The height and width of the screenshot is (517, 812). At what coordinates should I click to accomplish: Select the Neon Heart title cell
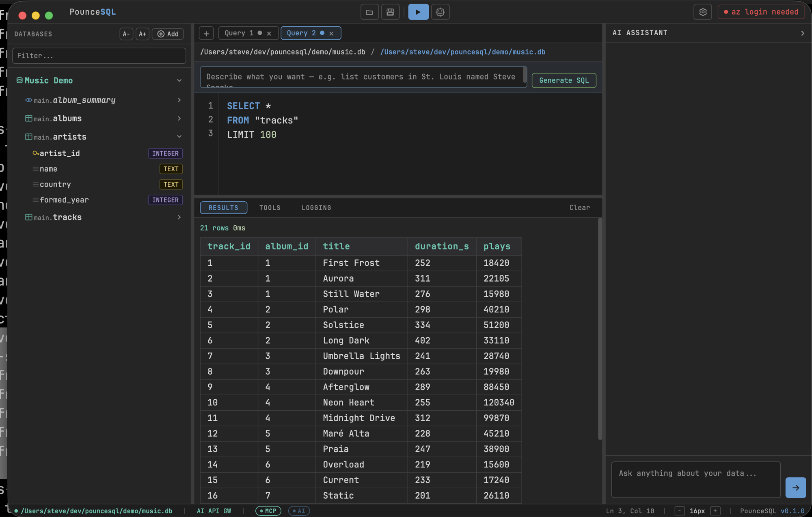tap(362, 403)
